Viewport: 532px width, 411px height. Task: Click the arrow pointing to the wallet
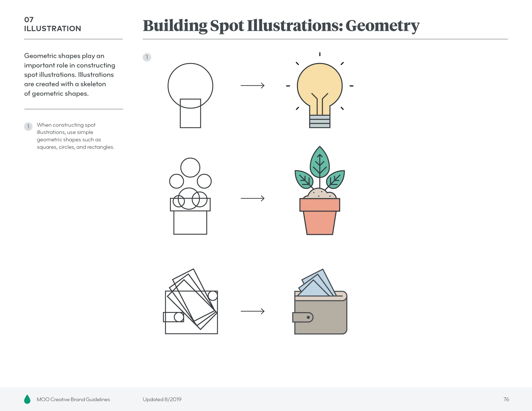[x=253, y=311]
